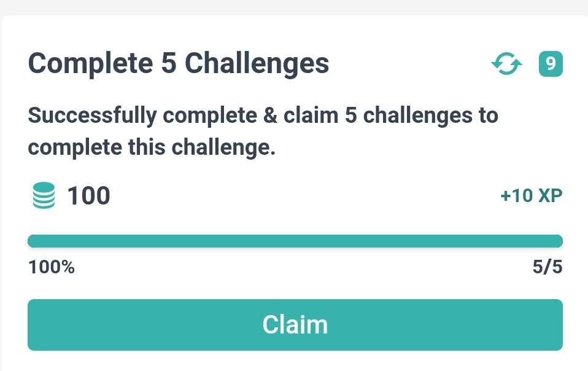
Task: Click the right end of the progress bar
Action: (x=557, y=241)
